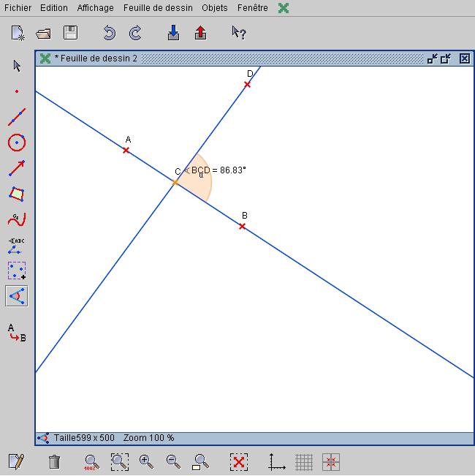
Task: Click the zoom in magnifier
Action: coord(146,462)
